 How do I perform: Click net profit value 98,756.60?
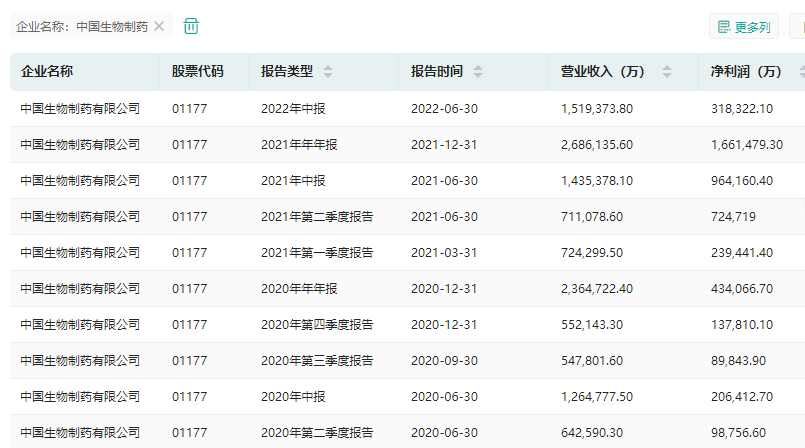click(738, 432)
